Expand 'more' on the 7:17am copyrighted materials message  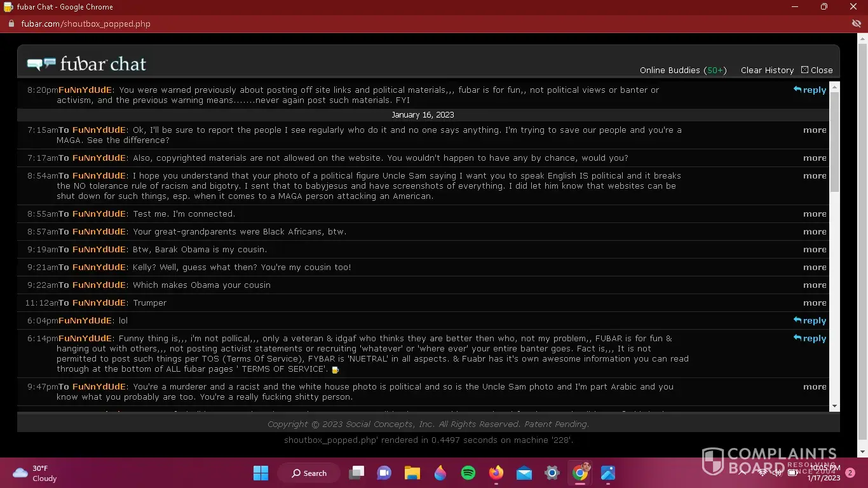815,158
